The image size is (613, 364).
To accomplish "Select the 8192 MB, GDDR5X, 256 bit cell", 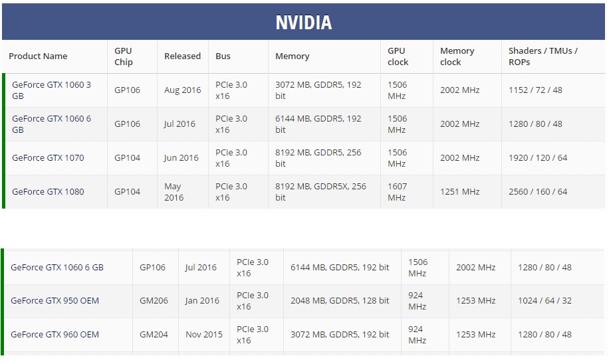I will point(320,192).
